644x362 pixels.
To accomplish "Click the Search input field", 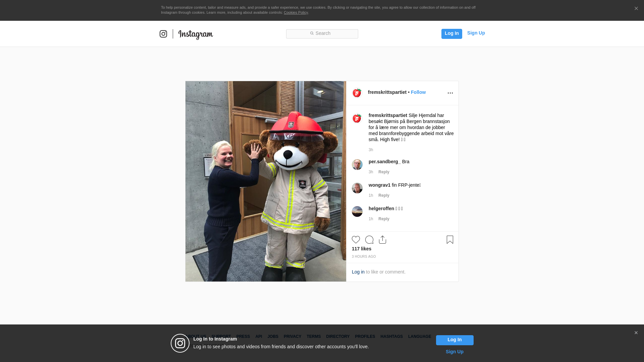I will pos(322,34).
